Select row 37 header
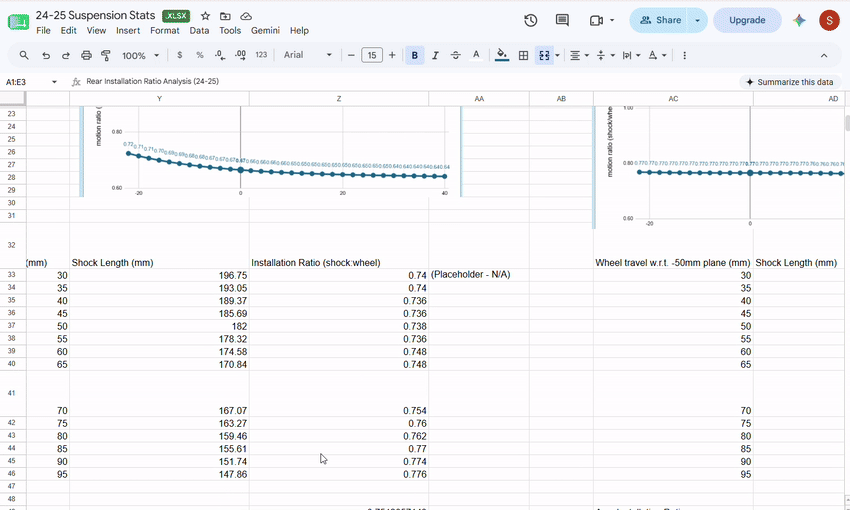 click(11, 326)
